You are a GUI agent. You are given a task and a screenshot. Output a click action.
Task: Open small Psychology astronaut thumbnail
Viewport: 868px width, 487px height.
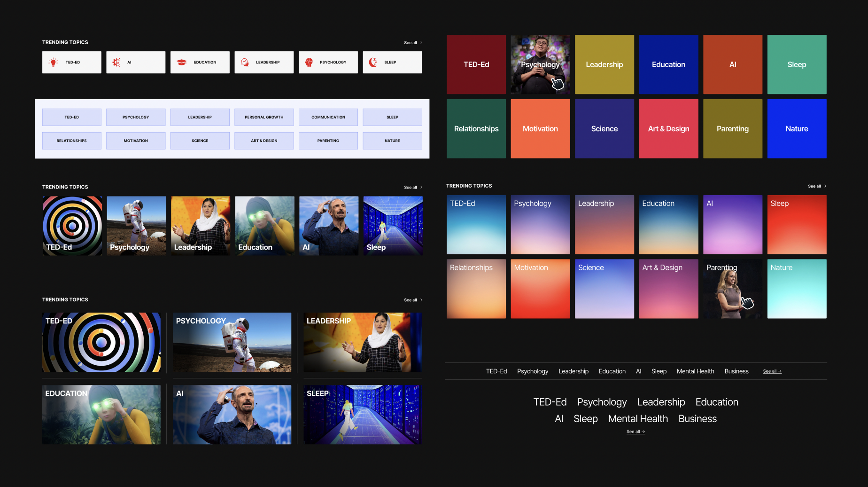[137, 226]
